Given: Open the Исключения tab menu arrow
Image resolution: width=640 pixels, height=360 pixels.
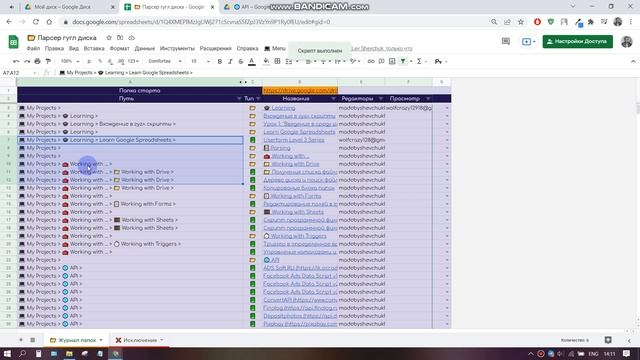Looking at the screenshot, I should [162, 340].
